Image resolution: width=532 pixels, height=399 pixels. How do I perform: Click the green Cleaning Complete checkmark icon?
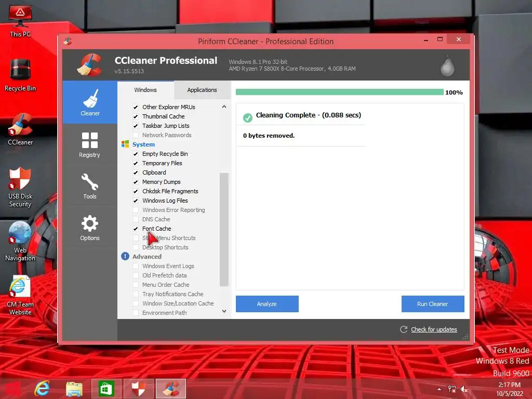tap(248, 118)
